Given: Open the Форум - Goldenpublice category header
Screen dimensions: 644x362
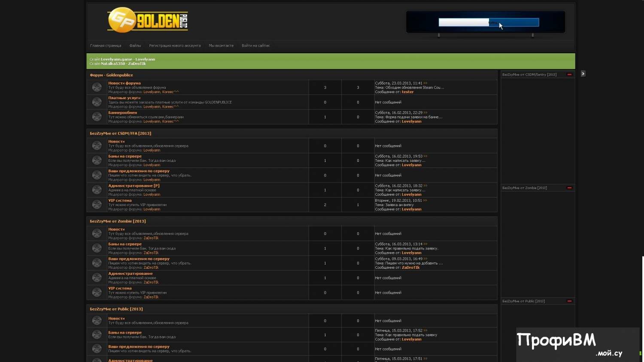Looking at the screenshot, I should click(x=111, y=75).
